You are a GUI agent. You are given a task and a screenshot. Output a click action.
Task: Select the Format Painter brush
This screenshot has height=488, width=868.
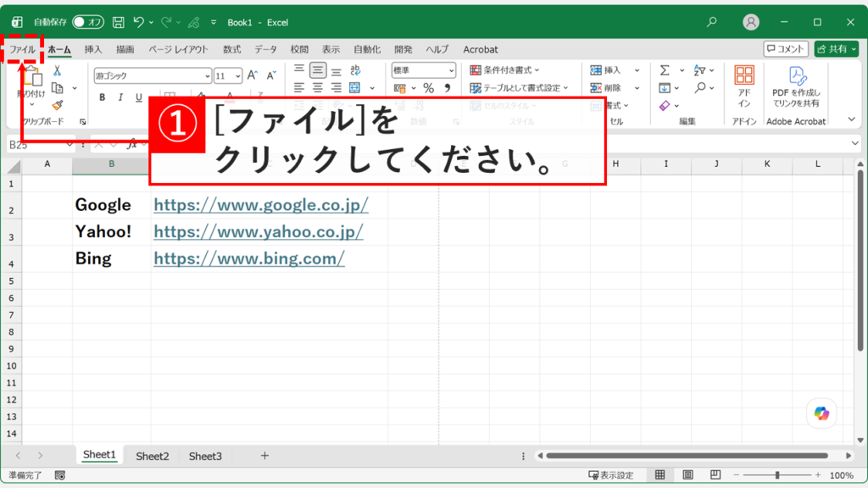pos(57,105)
